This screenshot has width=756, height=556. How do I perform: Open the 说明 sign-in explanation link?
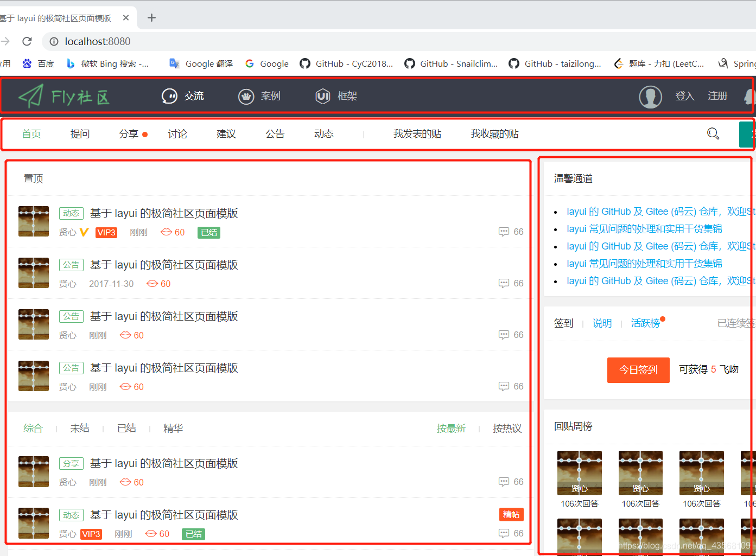[602, 323]
